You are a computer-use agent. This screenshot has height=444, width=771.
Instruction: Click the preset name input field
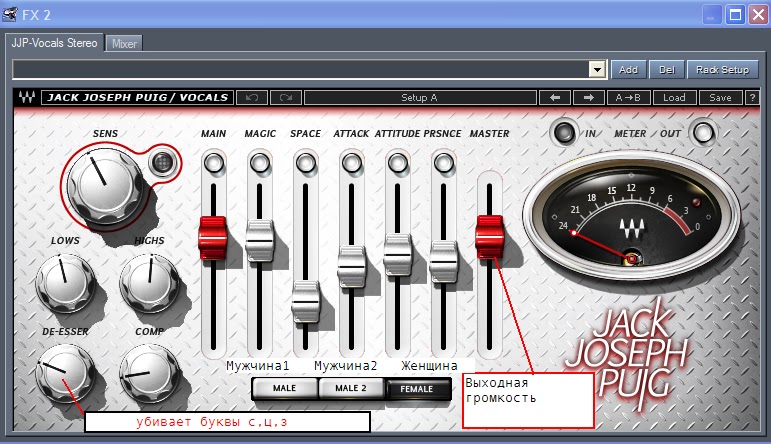click(301, 69)
